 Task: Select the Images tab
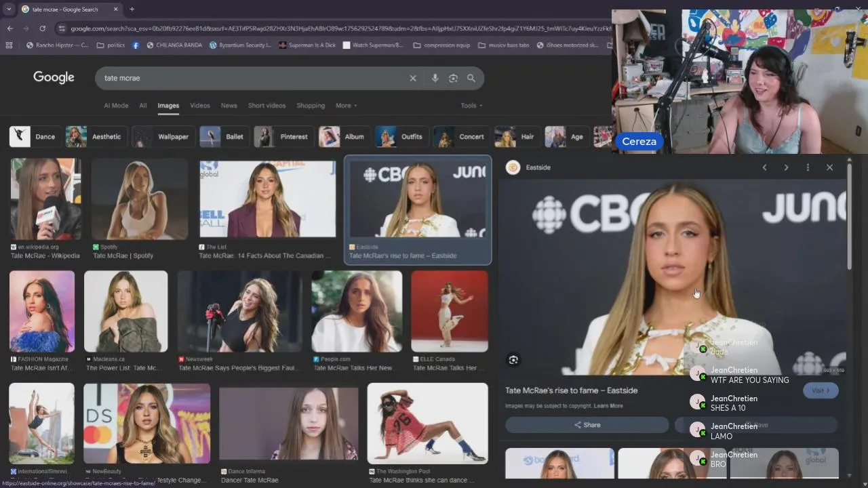click(x=168, y=106)
